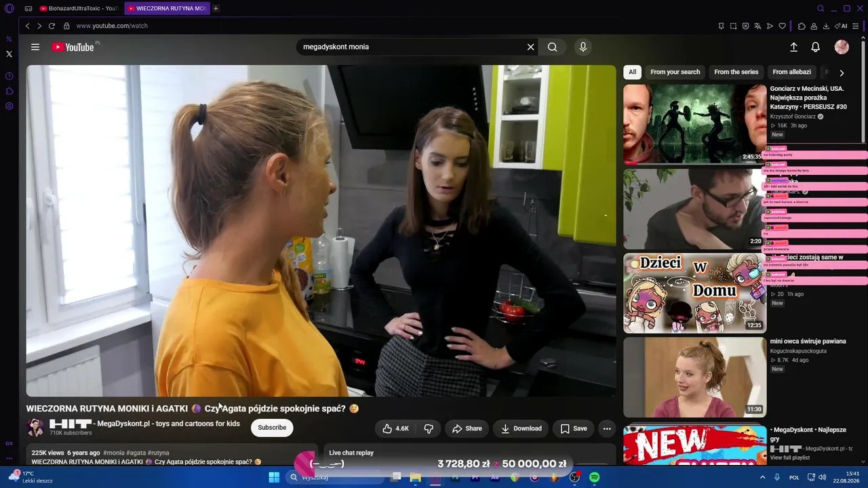Viewport: 868px width, 488px height.
Task: Go forward in browser history
Action: tap(39, 26)
